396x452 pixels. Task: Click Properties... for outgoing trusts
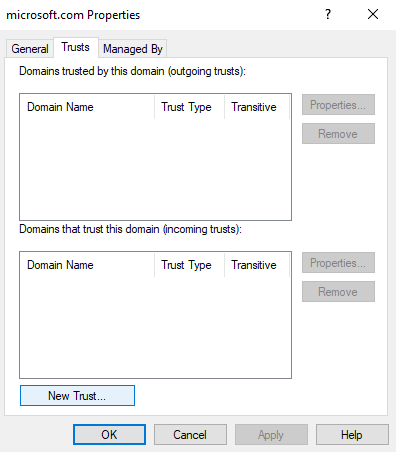pos(338,105)
